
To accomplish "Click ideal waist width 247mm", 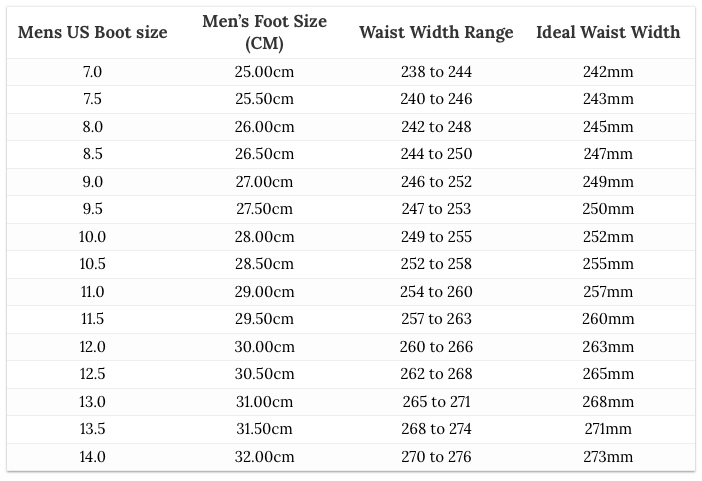I will pyautogui.click(x=608, y=154).
